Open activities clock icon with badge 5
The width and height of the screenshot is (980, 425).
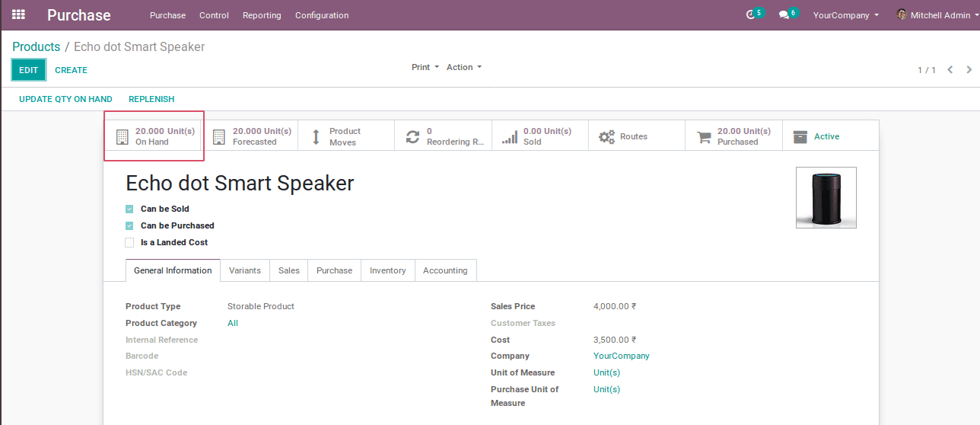[751, 14]
